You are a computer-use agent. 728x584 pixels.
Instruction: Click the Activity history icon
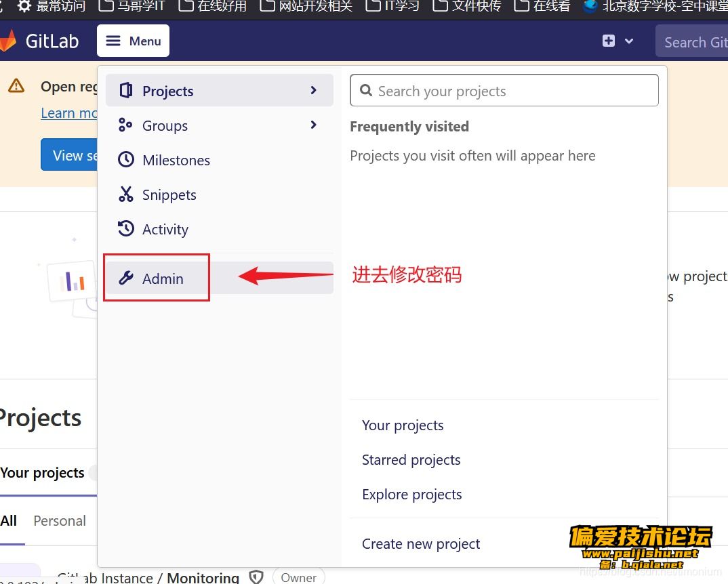126,228
